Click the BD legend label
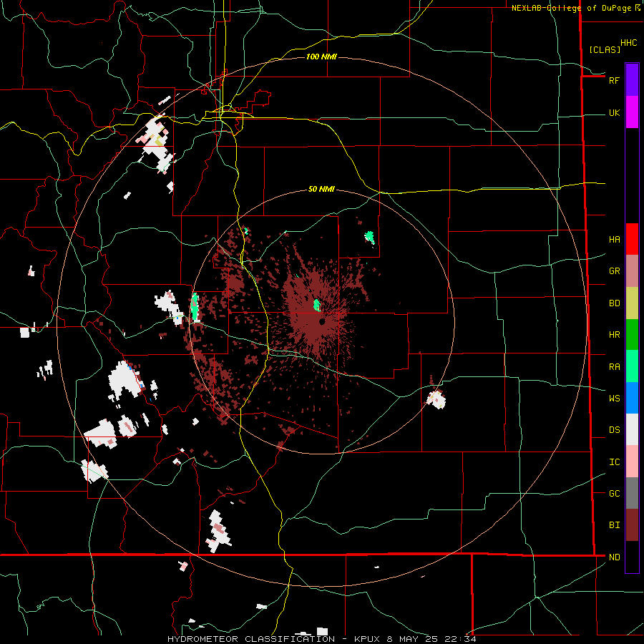Screen dimensions: 644x644 614,303
